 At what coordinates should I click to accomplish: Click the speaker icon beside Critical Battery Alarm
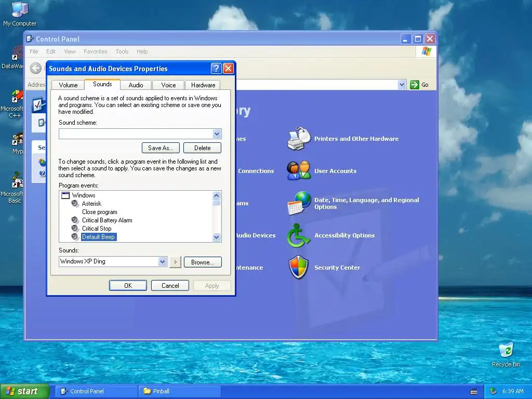[75, 220]
